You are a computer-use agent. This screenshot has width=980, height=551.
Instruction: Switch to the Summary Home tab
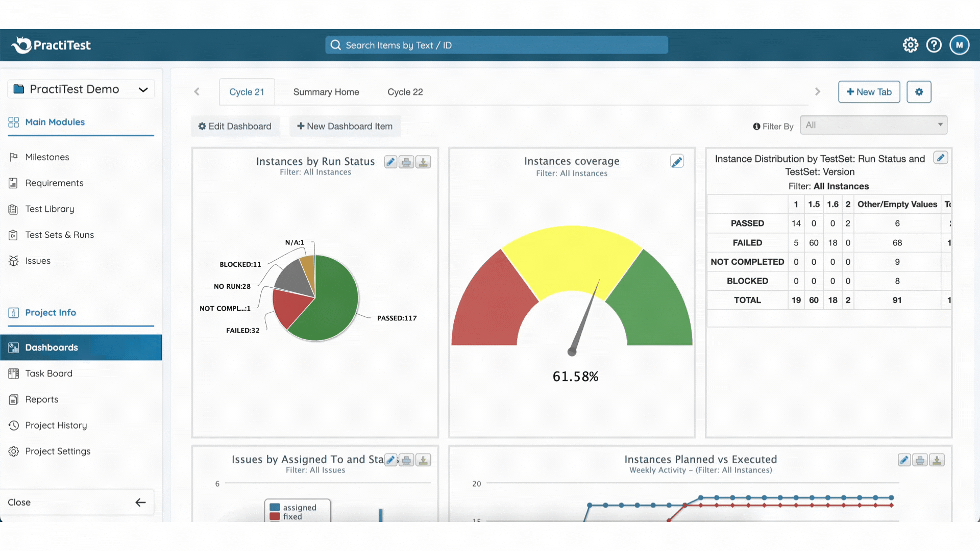(x=326, y=92)
